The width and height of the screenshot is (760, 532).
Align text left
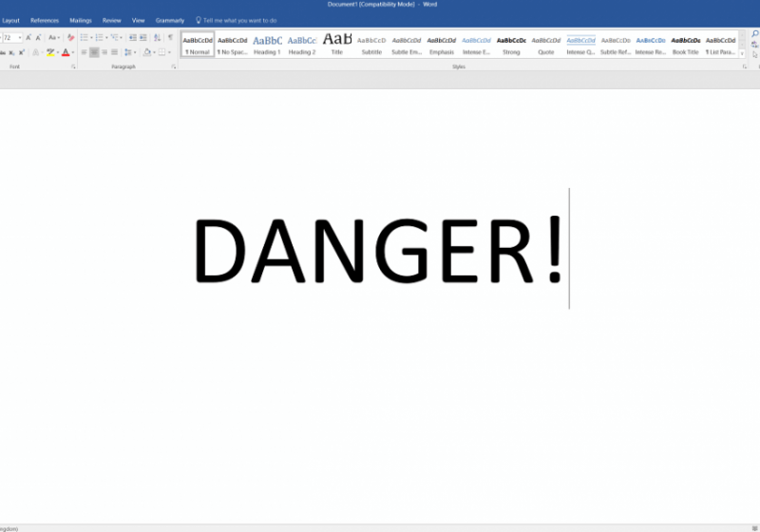pos(84,52)
